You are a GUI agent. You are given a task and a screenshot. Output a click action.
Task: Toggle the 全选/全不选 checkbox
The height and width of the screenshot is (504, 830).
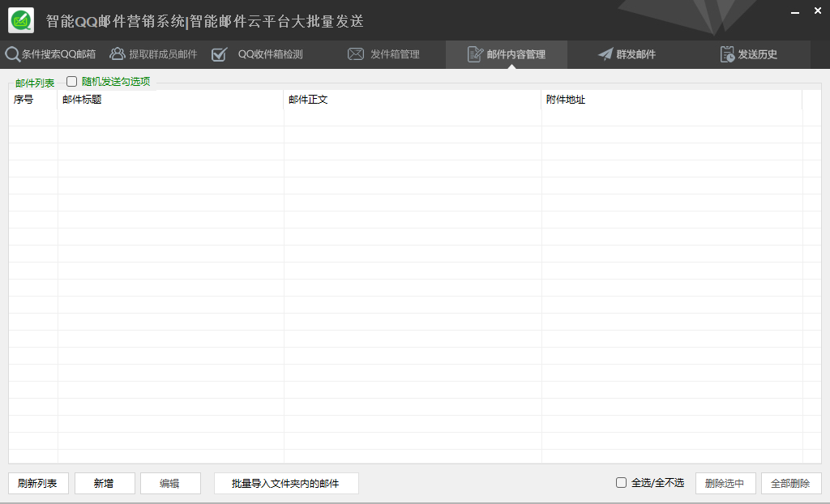coord(622,483)
